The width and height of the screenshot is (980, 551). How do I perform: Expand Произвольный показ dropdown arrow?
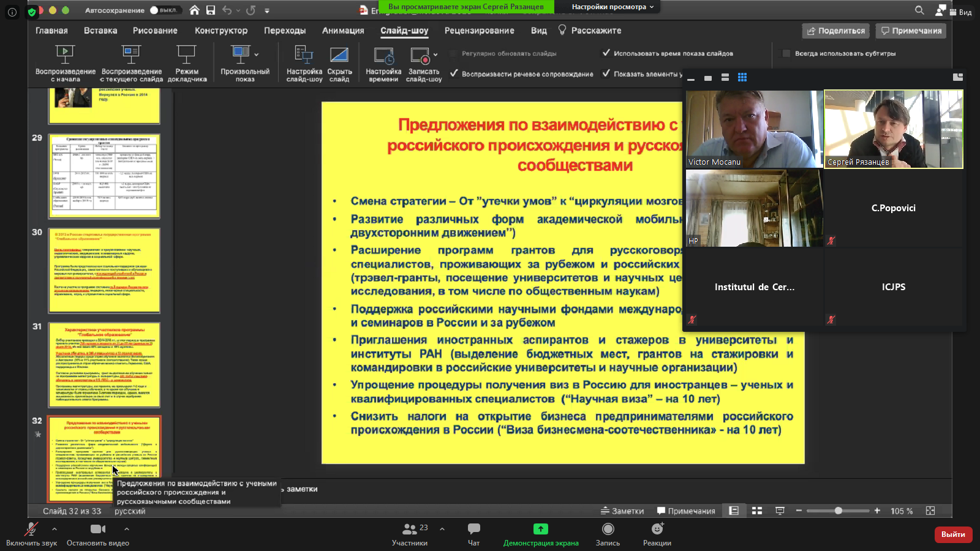point(257,54)
